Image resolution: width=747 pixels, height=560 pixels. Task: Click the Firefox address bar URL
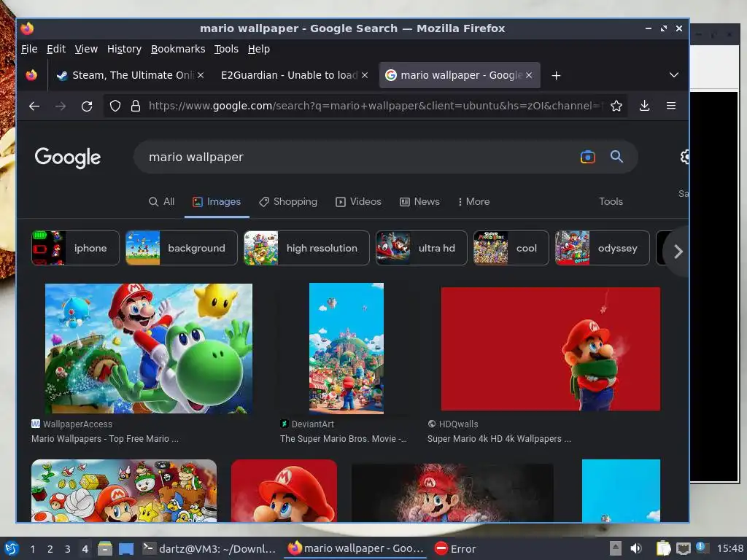(374, 106)
